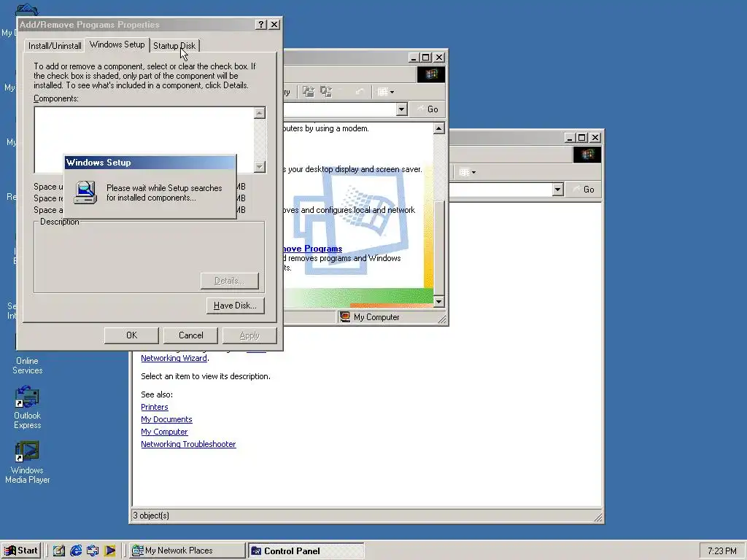Viewport: 747px width, 560px height.
Task: Click resize grip of My Network Places window
Action: coord(597,517)
